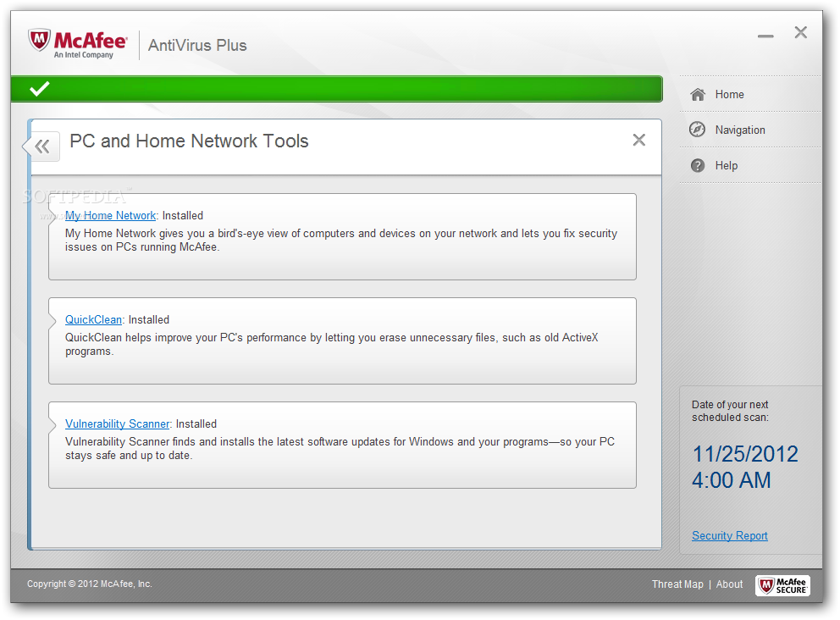The image size is (840, 620).
Task: Click the QuickClean description text
Action: pos(332,345)
